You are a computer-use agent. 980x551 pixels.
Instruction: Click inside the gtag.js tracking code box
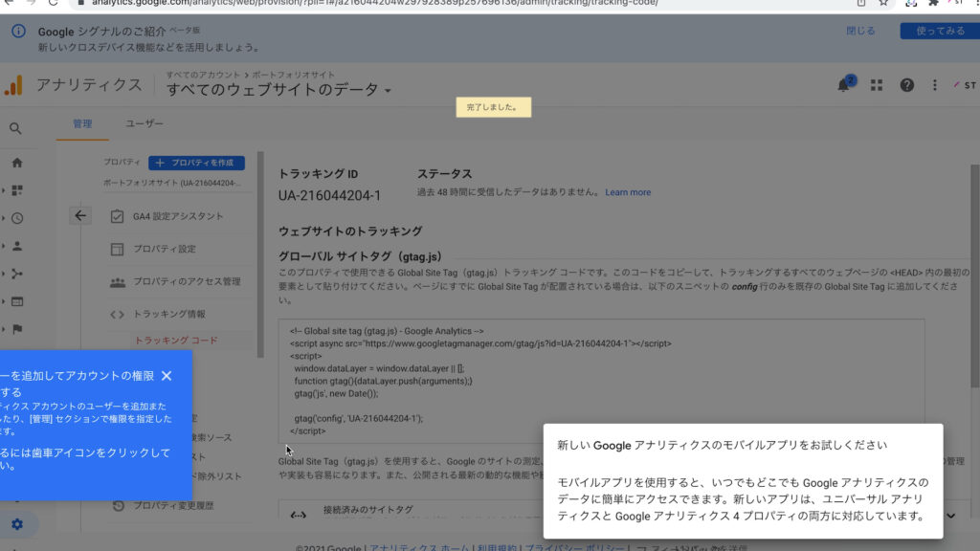(601, 381)
